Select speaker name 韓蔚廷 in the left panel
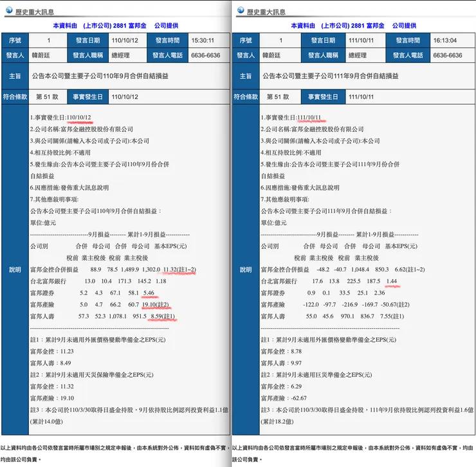476x467 pixels. 41,55
